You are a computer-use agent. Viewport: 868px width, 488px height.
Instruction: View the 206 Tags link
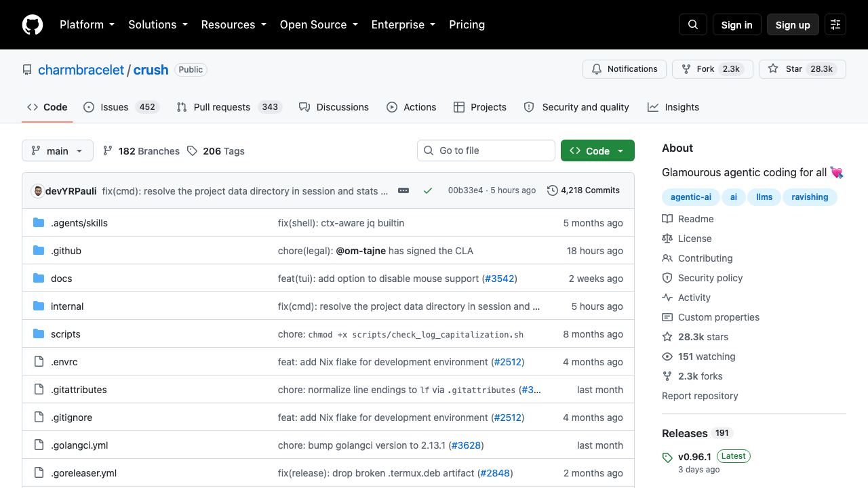click(216, 151)
